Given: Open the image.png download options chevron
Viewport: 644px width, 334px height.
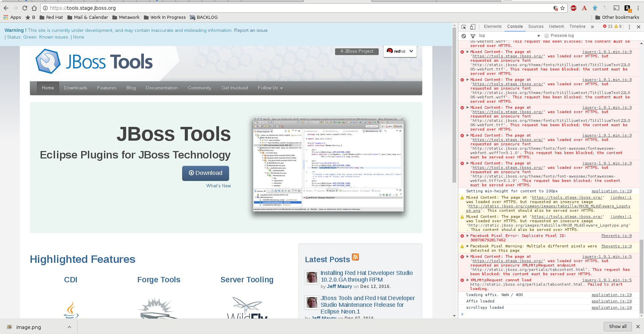Looking at the screenshot, I should tap(69, 327).
